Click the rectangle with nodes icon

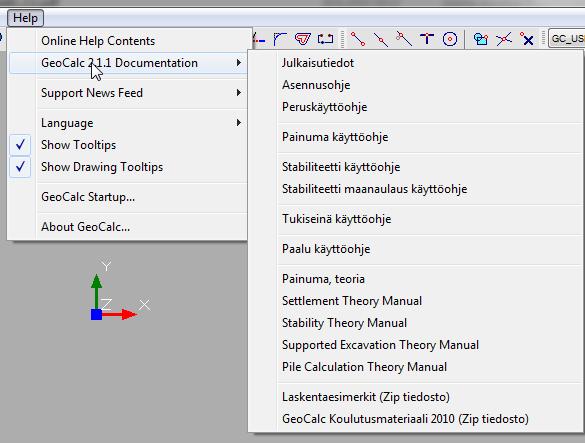pos(325,39)
